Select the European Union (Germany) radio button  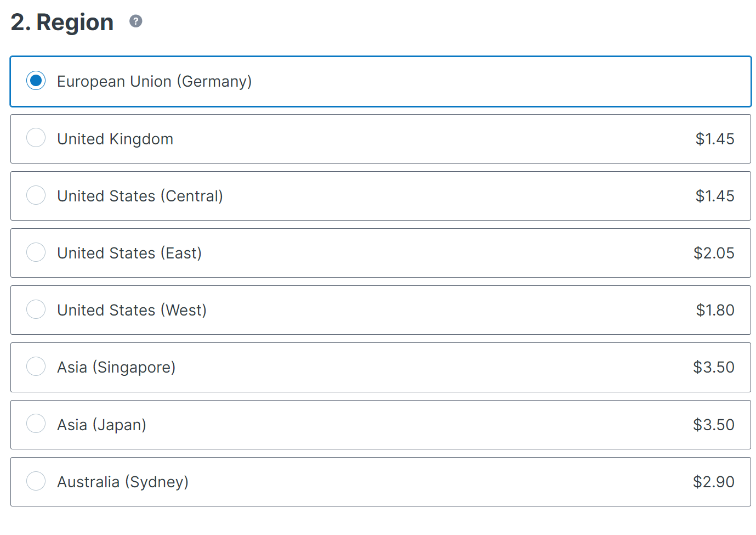point(36,81)
